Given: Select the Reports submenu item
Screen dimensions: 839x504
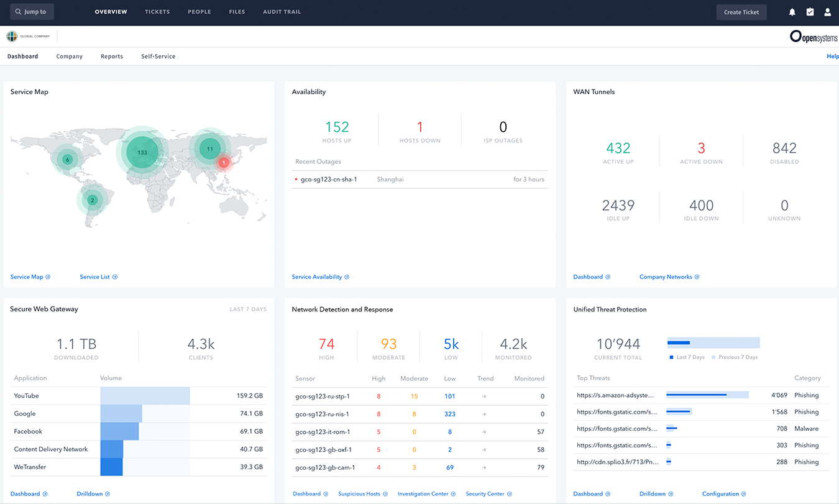Looking at the screenshot, I should tap(112, 57).
